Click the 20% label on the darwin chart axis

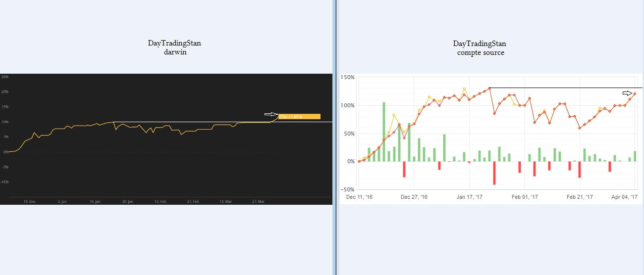(x=4, y=92)
